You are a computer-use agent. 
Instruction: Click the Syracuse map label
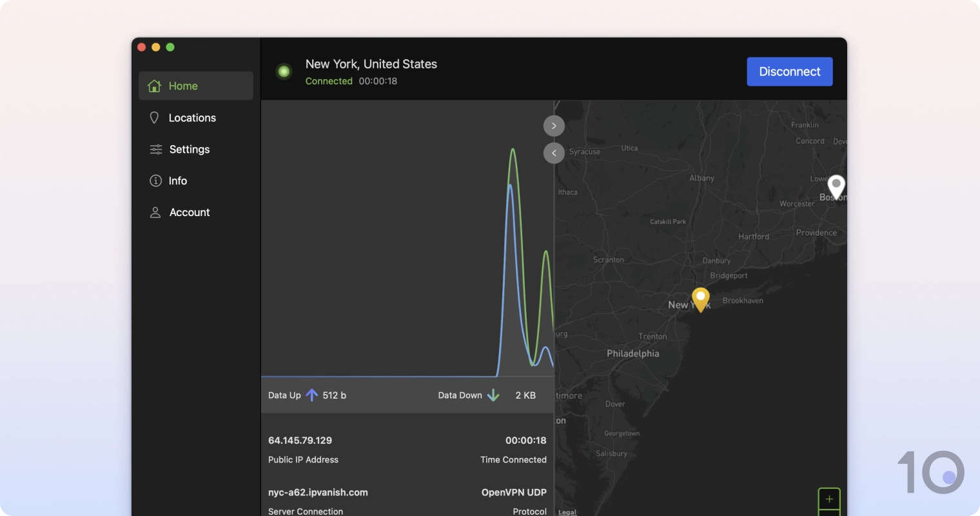click(585, 152)
